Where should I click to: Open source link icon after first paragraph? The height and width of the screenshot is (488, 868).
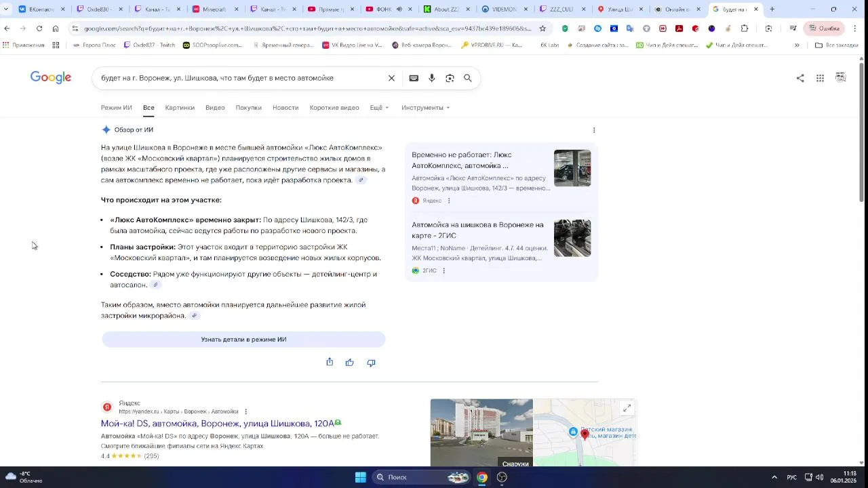pos(361,180)
